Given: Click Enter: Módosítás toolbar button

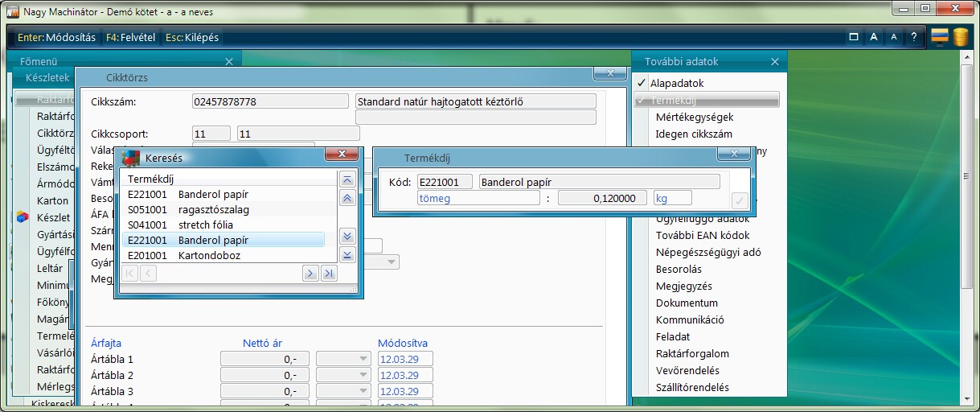Looking at the screenshot, I should coord(56,37).
